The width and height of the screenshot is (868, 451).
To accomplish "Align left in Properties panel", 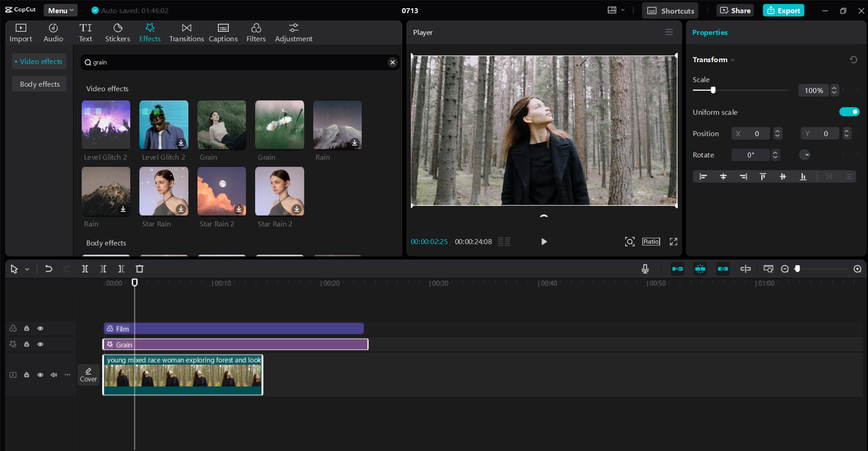I will (703, 176).
